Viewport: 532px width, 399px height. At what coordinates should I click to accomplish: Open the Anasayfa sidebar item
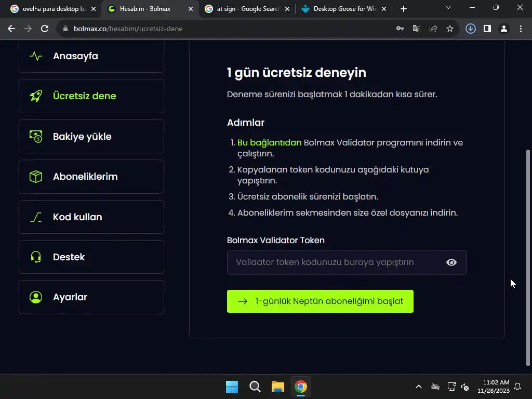click(91, 56)
